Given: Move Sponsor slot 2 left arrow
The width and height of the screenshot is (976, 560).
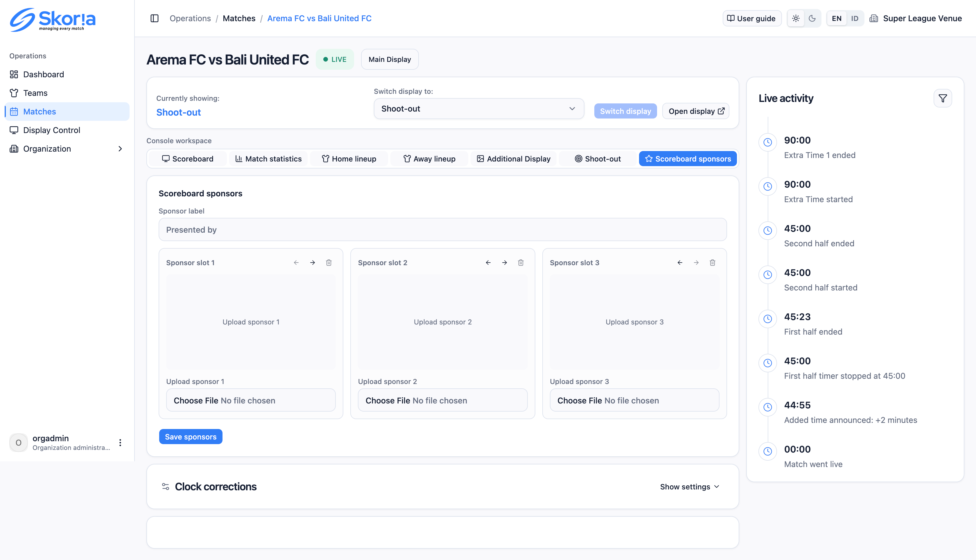Looking at the screenshot, I should pyautogui.click(x=488, y=262).
